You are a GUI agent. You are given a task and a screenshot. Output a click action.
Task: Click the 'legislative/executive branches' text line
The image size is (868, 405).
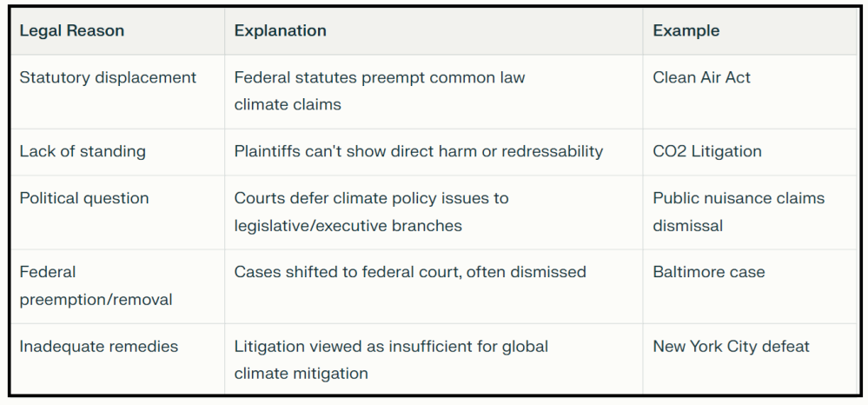pos(348,226)
